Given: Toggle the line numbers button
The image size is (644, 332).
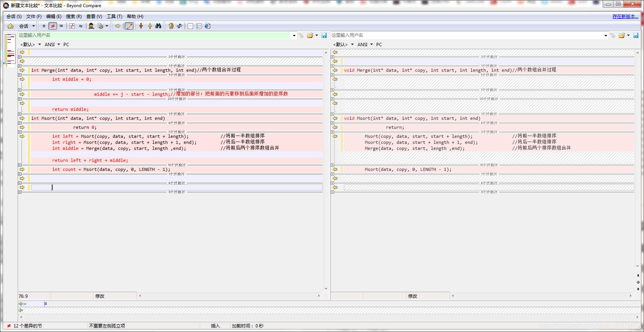Looking at the screenshot, I should click(199, 26).
